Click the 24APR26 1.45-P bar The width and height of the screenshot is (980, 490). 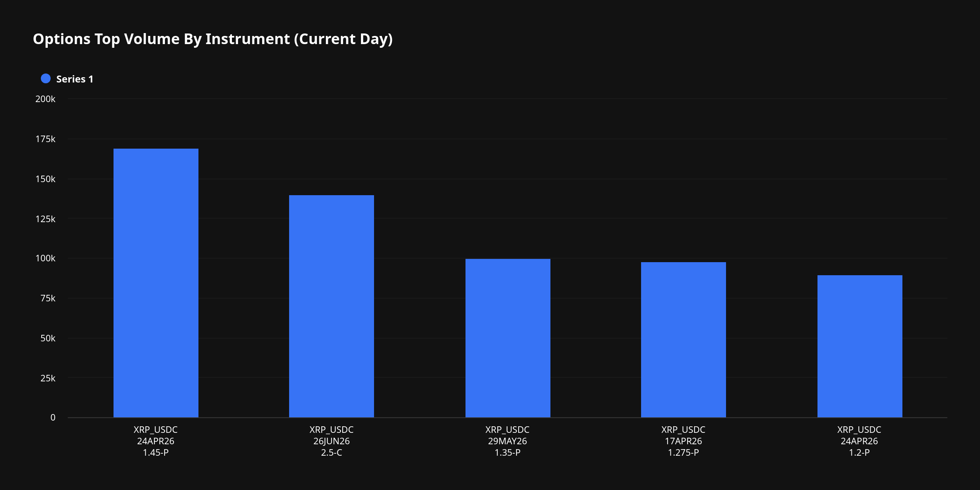(156, 283)
